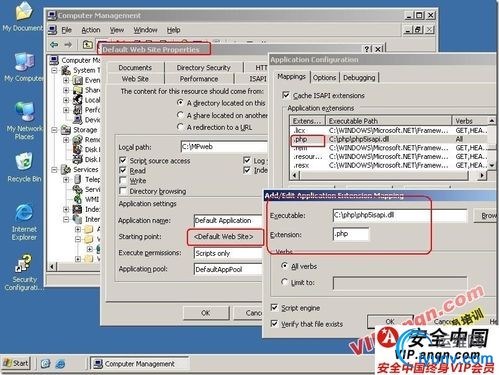Collapse the System Tools tree node

(54, 70)
